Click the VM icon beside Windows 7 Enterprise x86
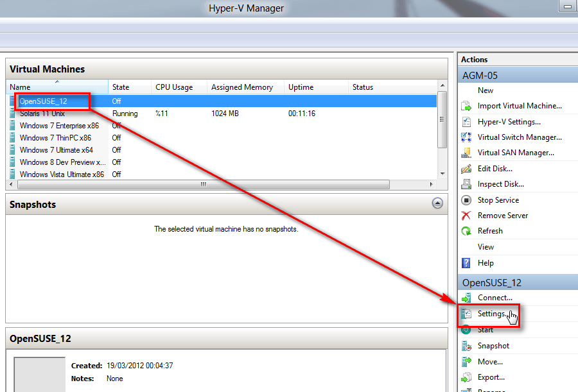 [13, 126]
